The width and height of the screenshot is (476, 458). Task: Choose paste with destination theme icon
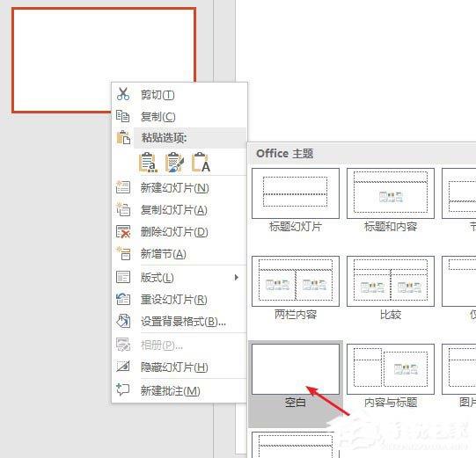(148, 163)
